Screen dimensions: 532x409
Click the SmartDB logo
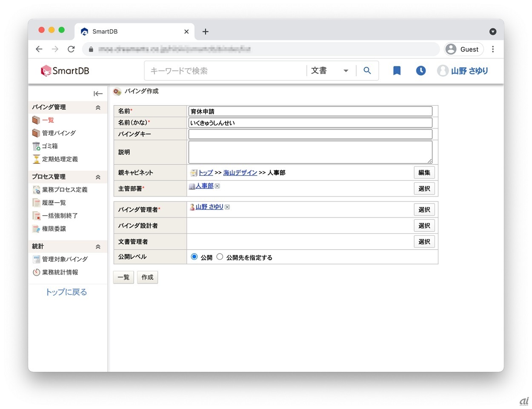(65, 71)
